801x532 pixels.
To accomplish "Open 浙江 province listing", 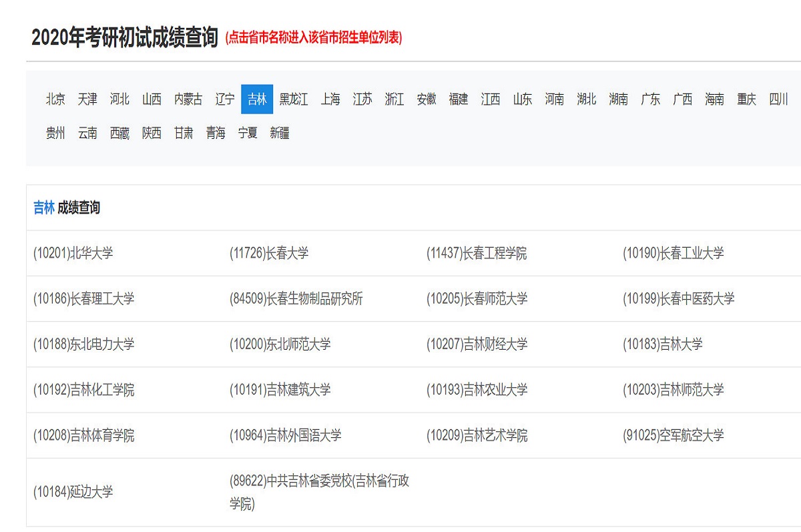I will (394, 99).
